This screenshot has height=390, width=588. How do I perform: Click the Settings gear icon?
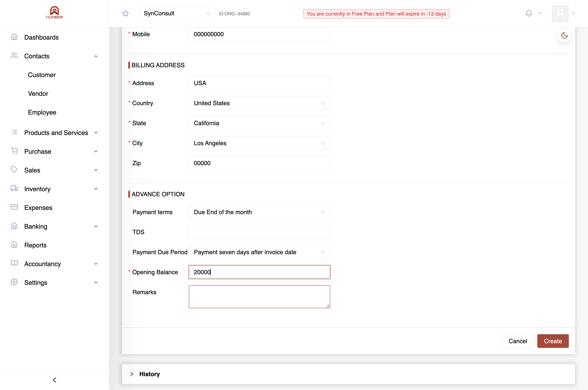coord(14,282)
